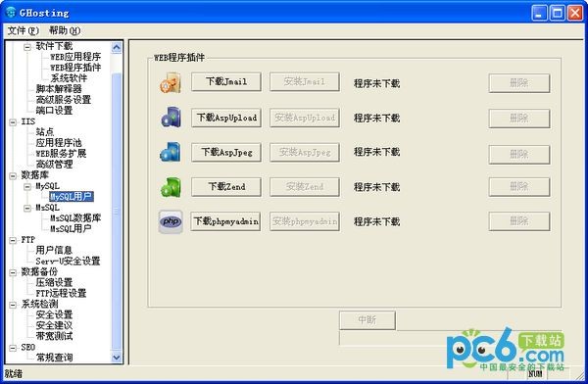The image size is (588, 384).
Task: Select MsSQL用户 in the tree
Action: (x=71, y=229)
